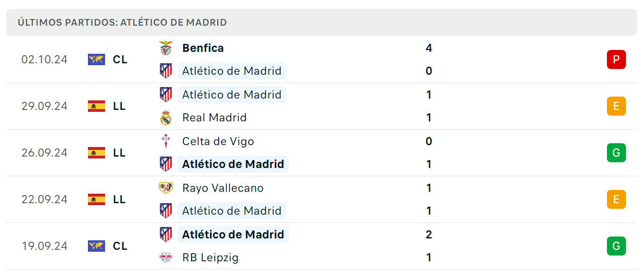Image resolution: width=644 pixels, height=276 pixels.
Task: Click orange E badge for Real Madrid match
Action: pyautogui.click(x=616, y=106)
